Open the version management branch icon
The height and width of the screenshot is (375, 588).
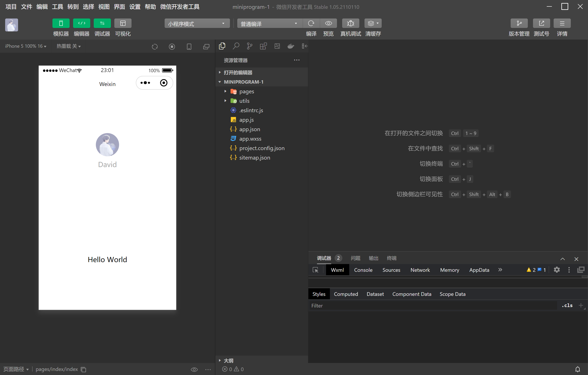coord(519,23)
